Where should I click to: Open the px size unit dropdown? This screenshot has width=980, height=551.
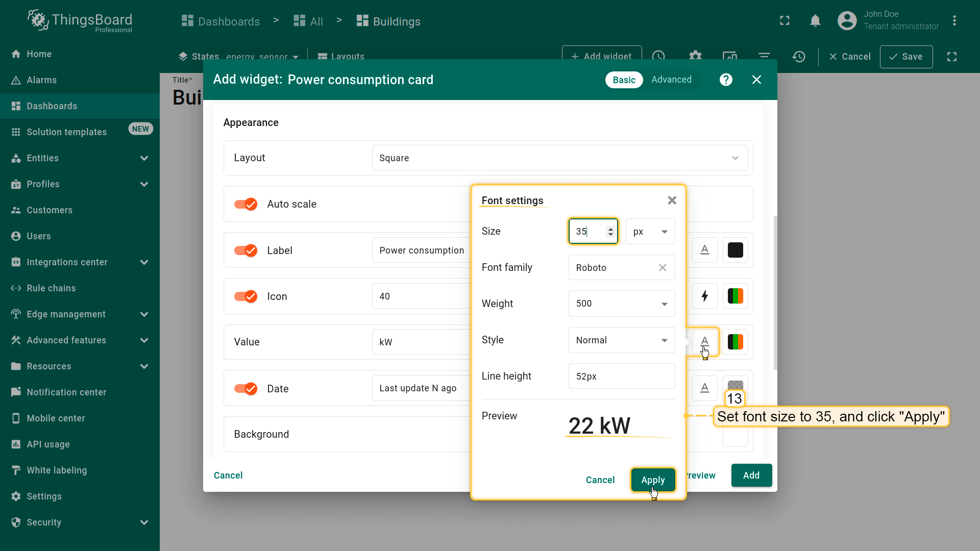click(x=650, y=232)
